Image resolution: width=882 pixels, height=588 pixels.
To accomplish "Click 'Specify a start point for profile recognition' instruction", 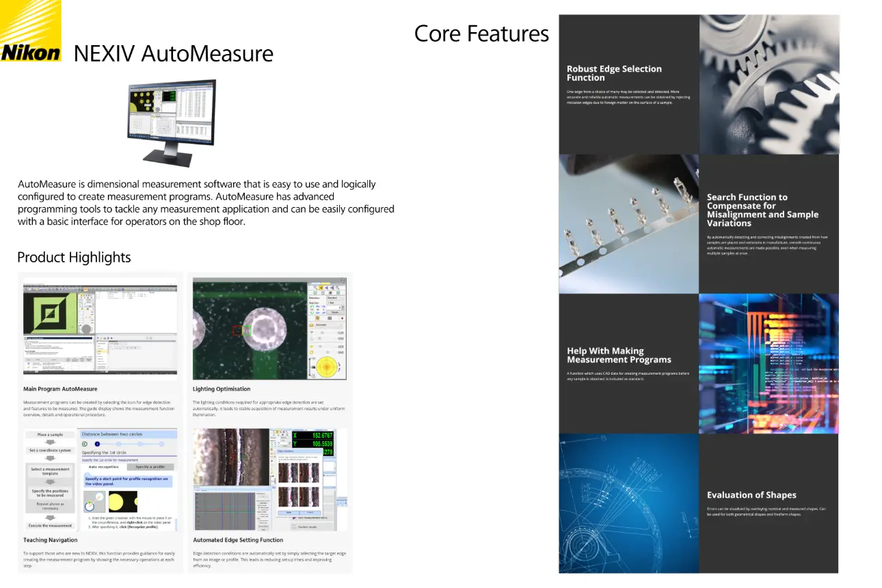I will point(128,481).
